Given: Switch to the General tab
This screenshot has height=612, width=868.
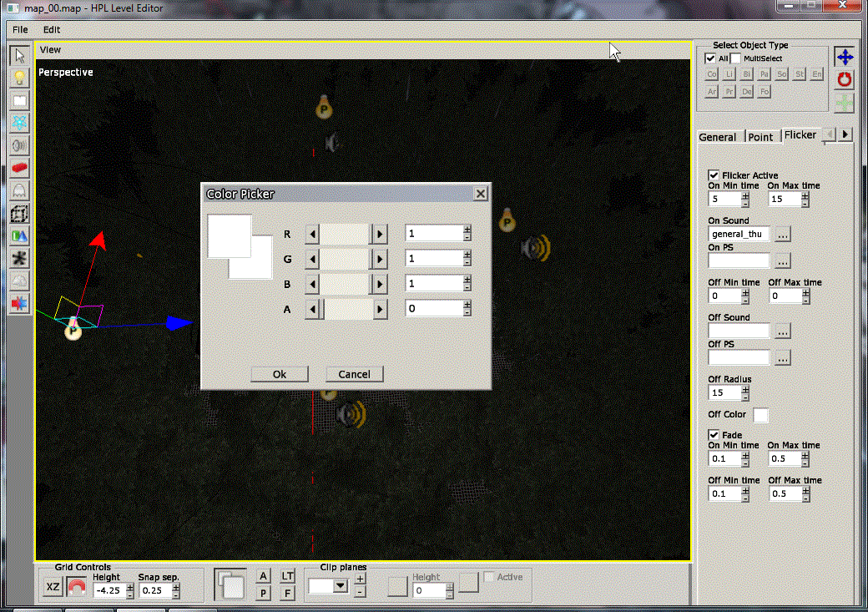Looking at the screenshot, I should pyautogui.click(x=717, y=137).
